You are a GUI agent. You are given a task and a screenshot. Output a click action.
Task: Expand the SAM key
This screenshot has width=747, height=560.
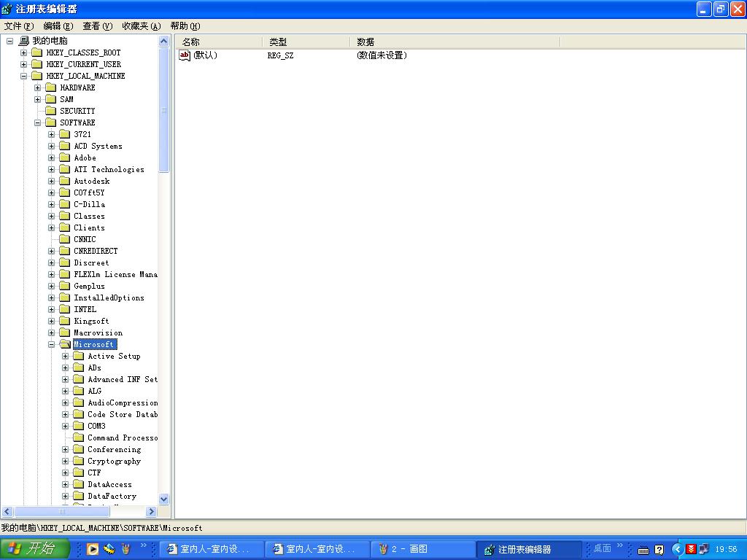[37, 99]
